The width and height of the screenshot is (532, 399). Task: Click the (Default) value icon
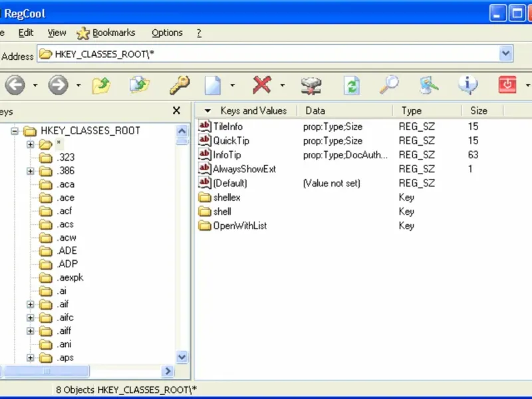(205, 183)
